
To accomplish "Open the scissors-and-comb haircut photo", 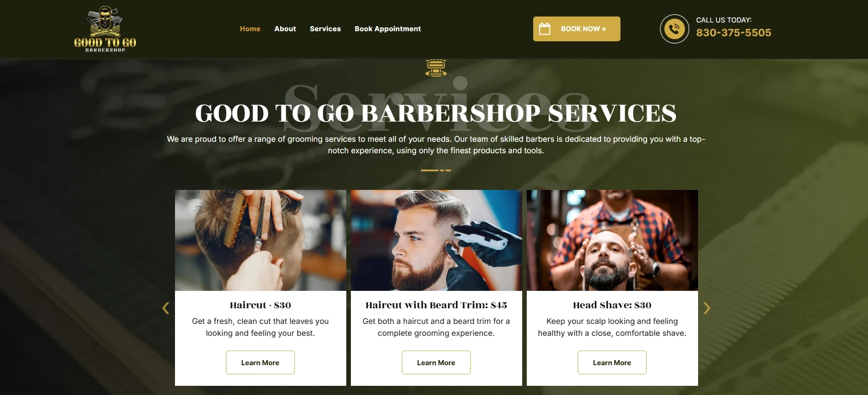I will pyautogui.click(x=260, y=240).
